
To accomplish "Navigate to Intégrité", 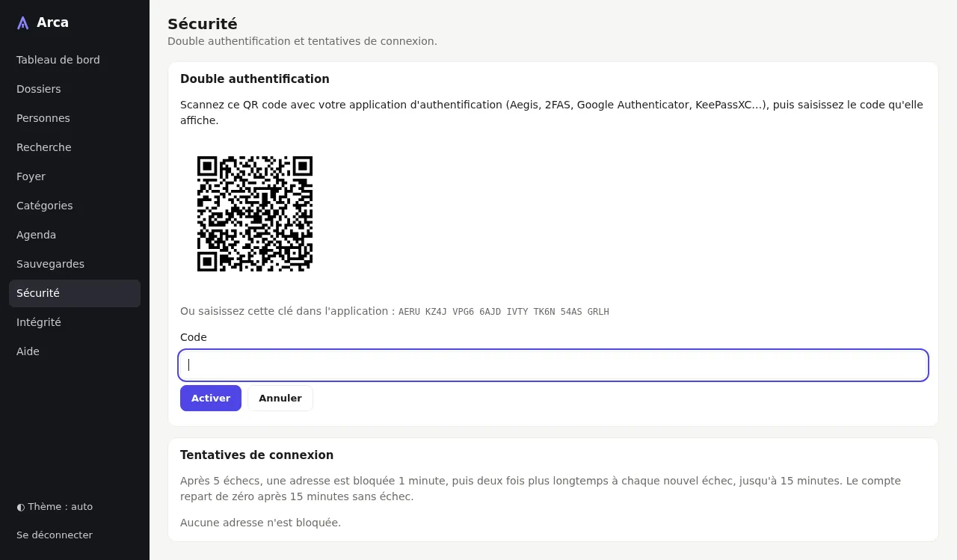I will [x=75, y=322].
